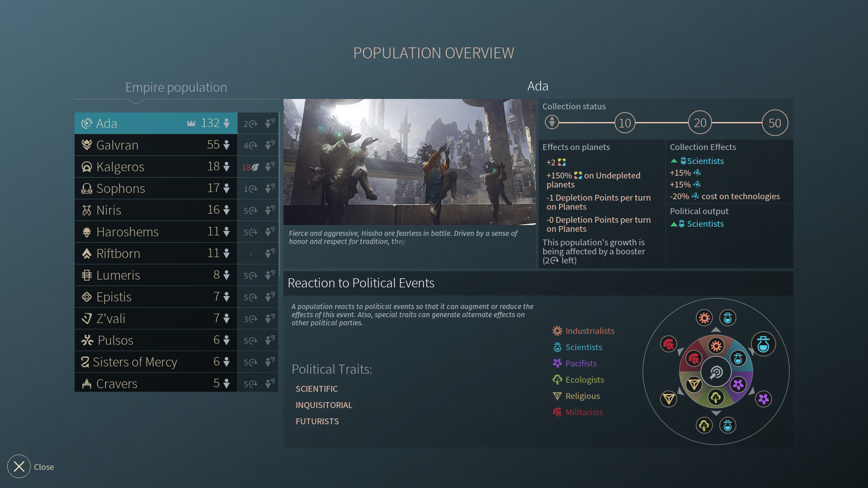Image resolution: width=868 pixels, height=488 pixels.
Task: Click Ada's population transfer icon
Action: 270,123
